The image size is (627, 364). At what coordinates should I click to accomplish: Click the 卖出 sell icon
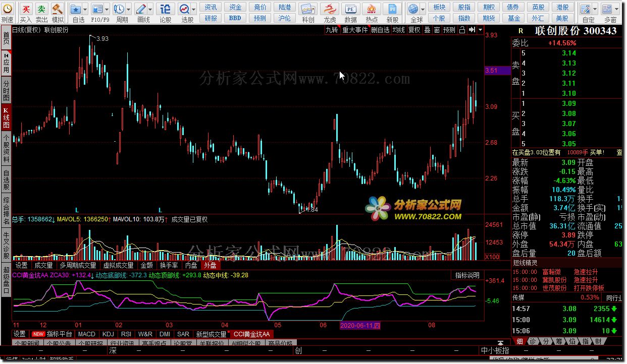[x=42, y=9]
